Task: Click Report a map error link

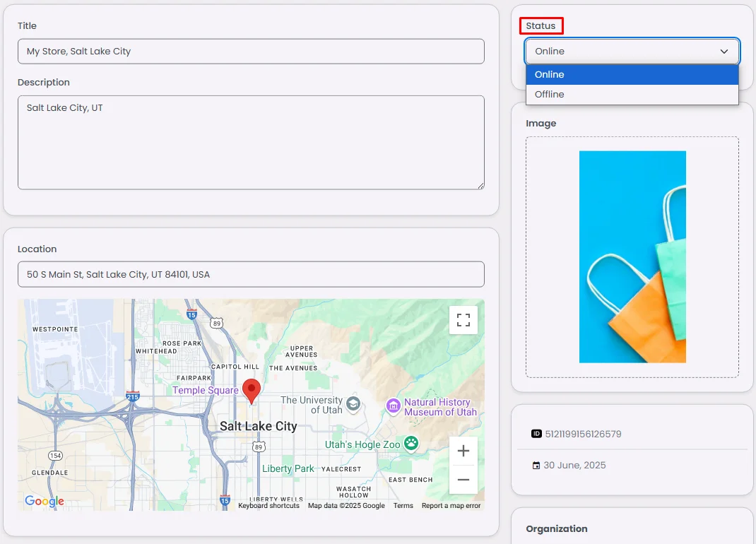Action: coord(451,505)
